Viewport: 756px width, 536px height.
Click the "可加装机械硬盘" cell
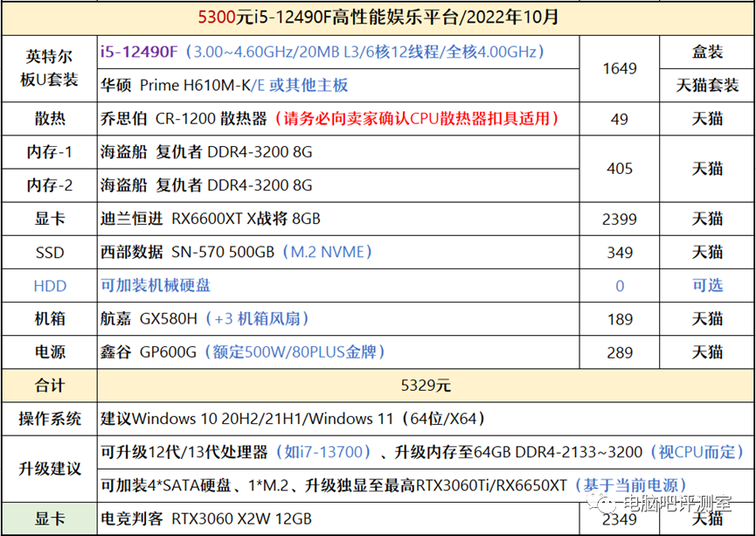click(x=338, y=286)
